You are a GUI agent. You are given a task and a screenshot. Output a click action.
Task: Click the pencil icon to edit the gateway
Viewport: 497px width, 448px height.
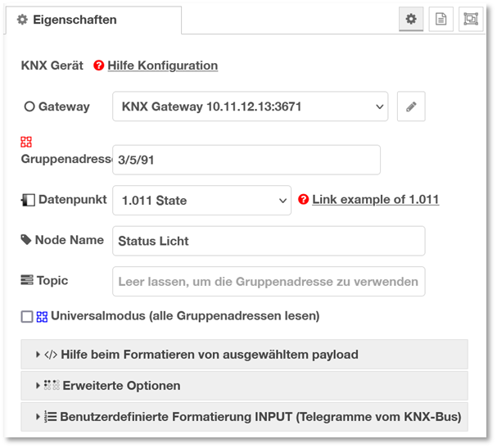click(x=411, y=106)
